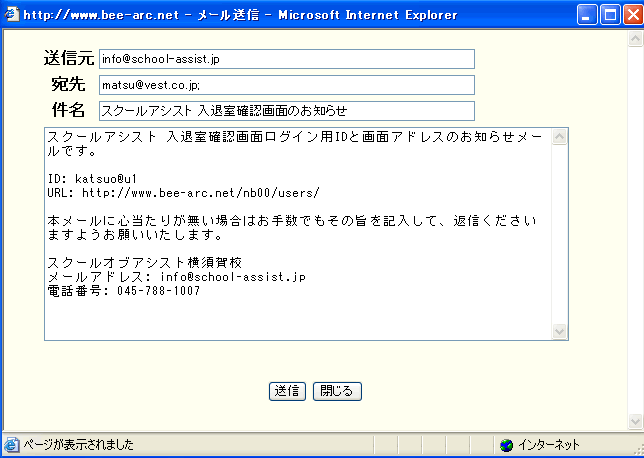Click the up arrow of the message body scrollbar

tap(559, 137)
